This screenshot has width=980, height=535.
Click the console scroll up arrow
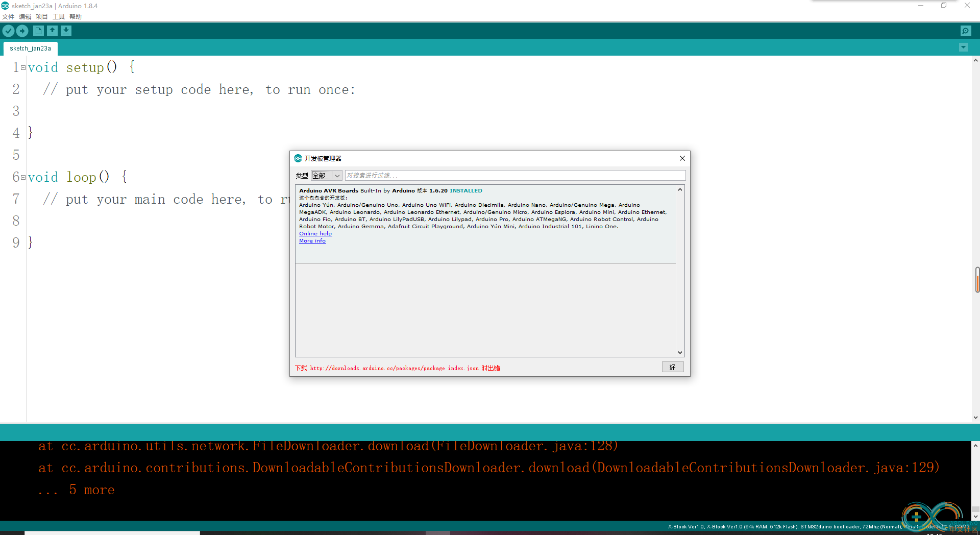click(x=975, y=446)
